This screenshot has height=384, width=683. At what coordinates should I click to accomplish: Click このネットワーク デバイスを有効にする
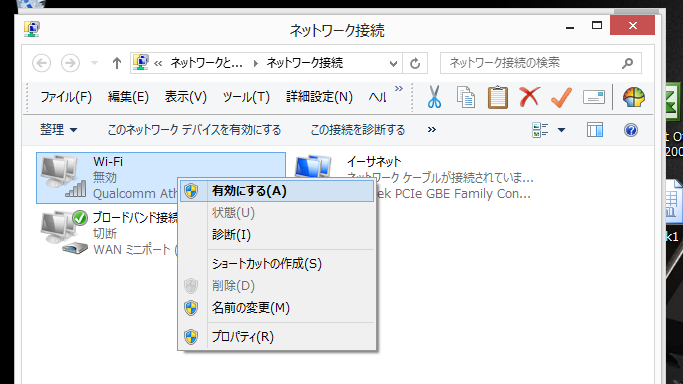pyautogui.click(x=194, y=130)
